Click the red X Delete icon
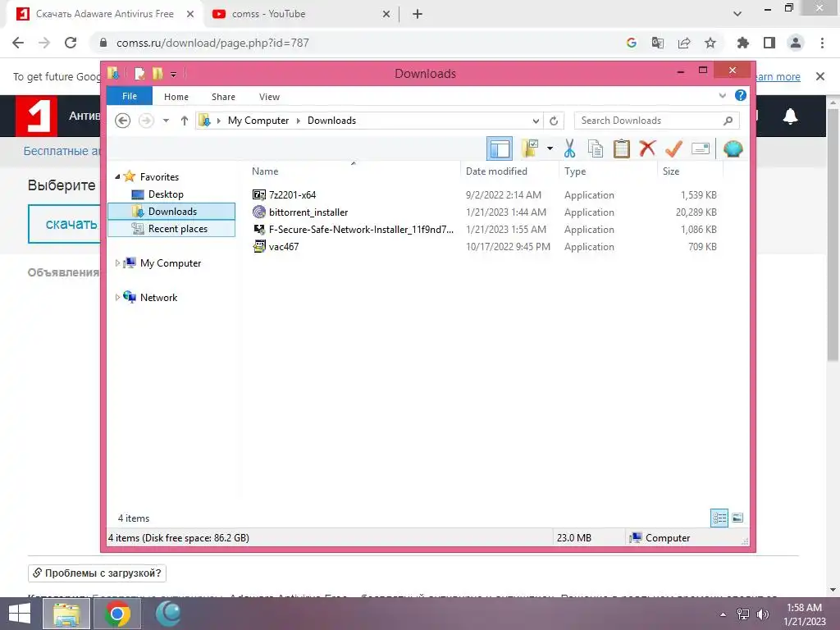Image resolution: width=840 pixels, height=630 pixels. (x=647, y=148)
